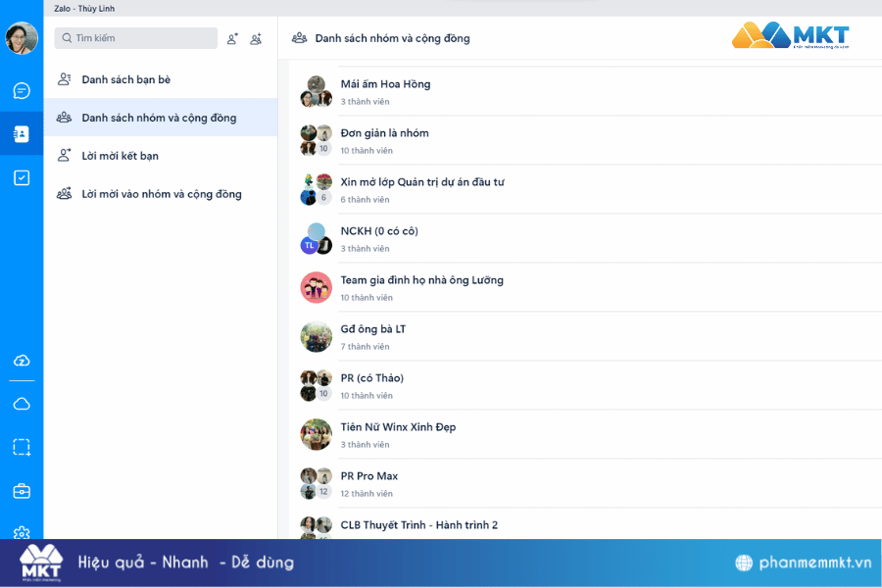Open group Gđ ông bà LT
Screen dimensions: 882x588
[586, 336]
